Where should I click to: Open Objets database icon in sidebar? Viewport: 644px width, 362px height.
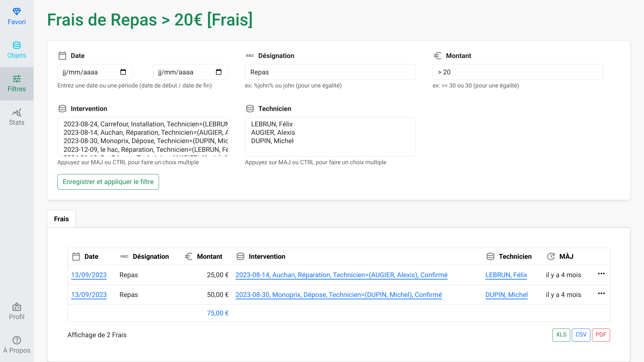[x=17, y=45]
